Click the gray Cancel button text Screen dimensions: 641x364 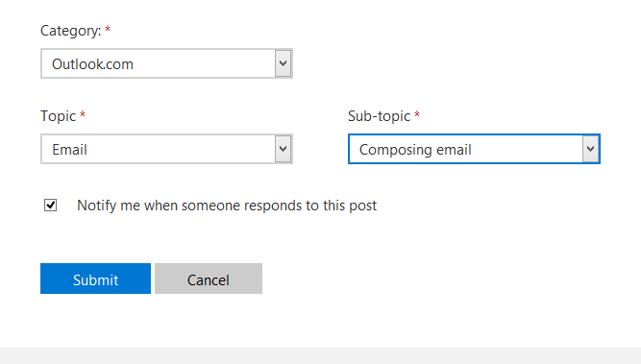(209, 280)
